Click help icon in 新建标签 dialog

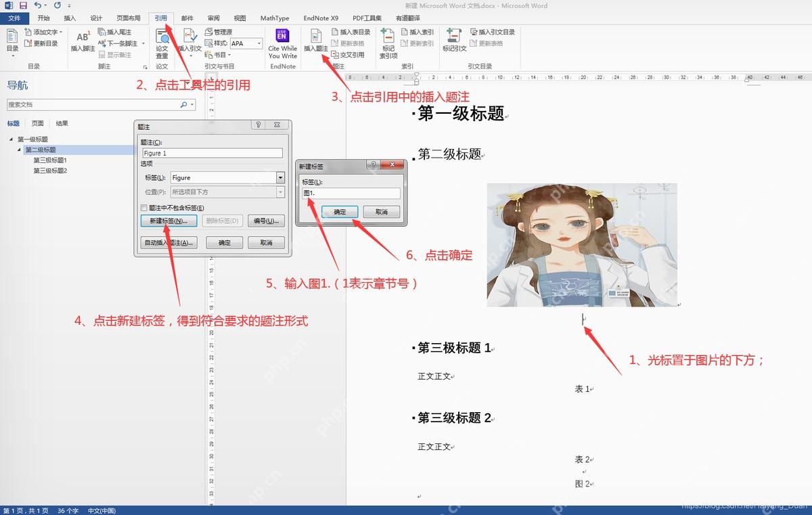pos(373,164)
